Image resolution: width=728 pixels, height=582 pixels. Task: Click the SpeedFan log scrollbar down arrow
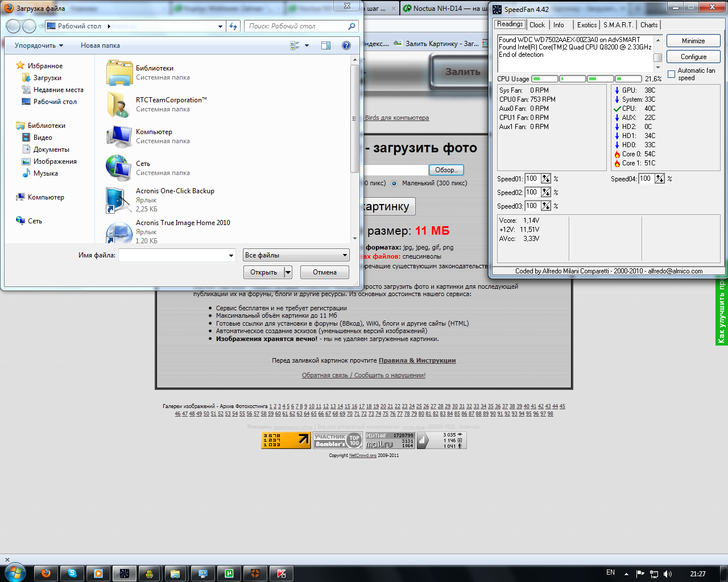[658, 68]
